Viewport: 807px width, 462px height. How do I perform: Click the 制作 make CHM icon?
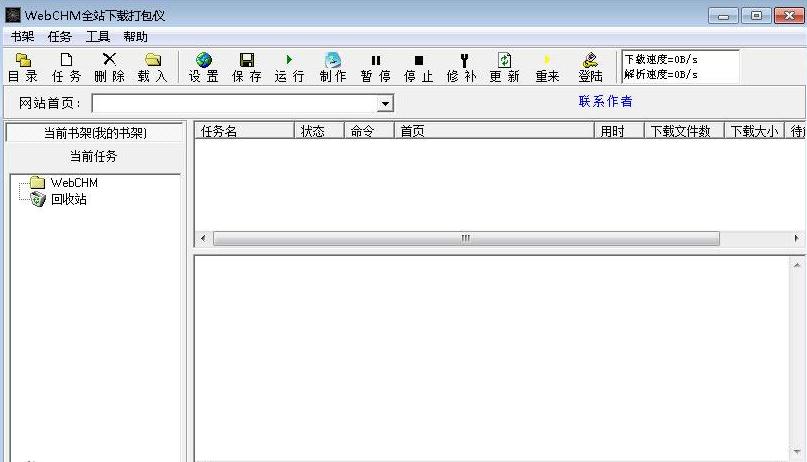point(332,67)
